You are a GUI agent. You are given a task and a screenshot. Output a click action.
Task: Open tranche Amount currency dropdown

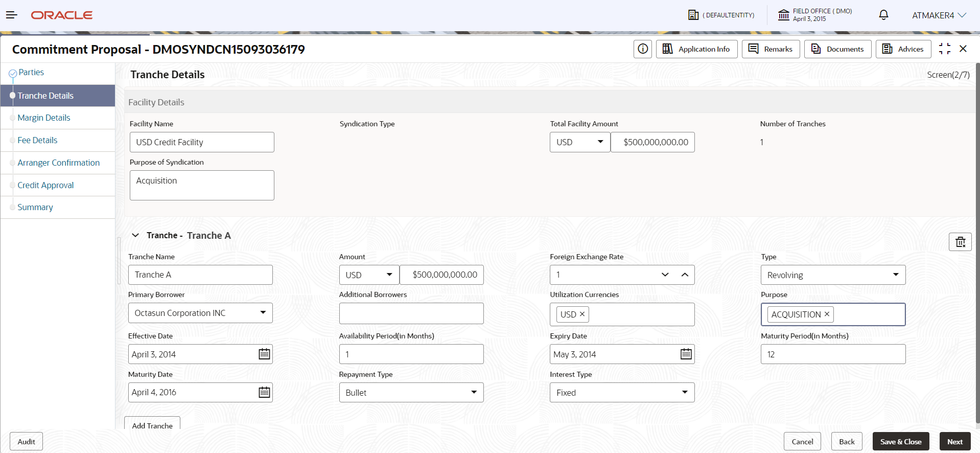369,275
